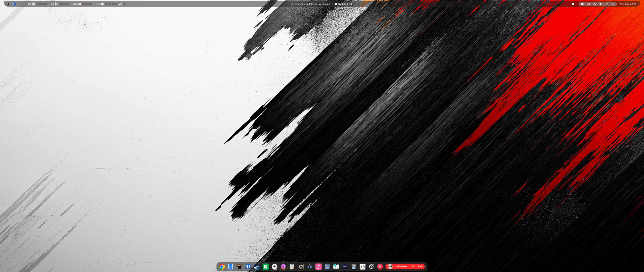Launch Google Chrome from the dock
Image resolution: width=644 pixels, height=272 pixels.
point(222,267)
